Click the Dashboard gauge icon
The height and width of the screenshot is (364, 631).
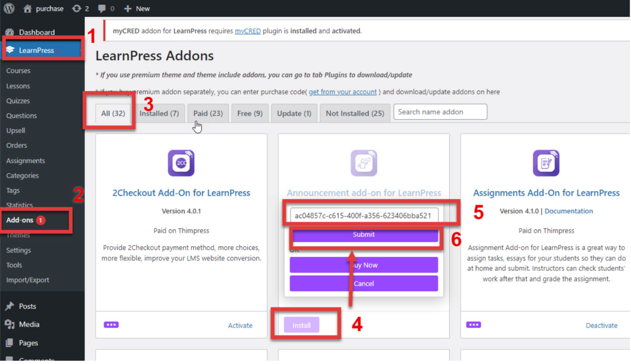coord(10,32)
